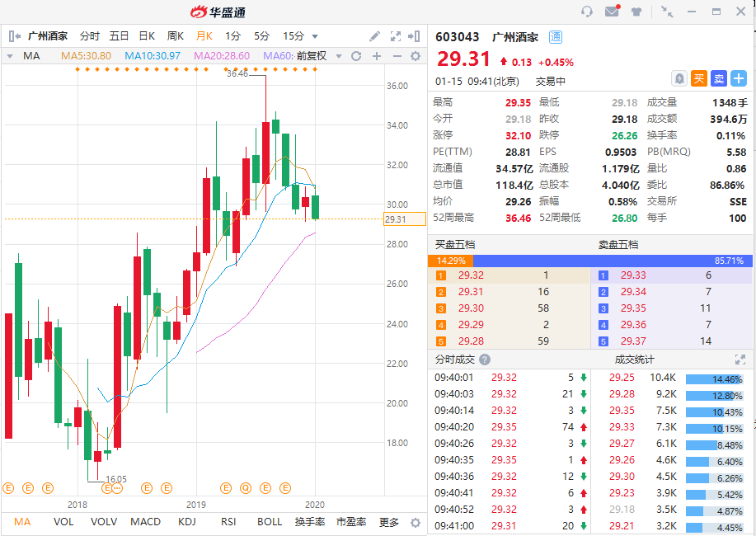Select the VOLV indicator tab
This screenshot has width=756, height=536.
[104, 522]
